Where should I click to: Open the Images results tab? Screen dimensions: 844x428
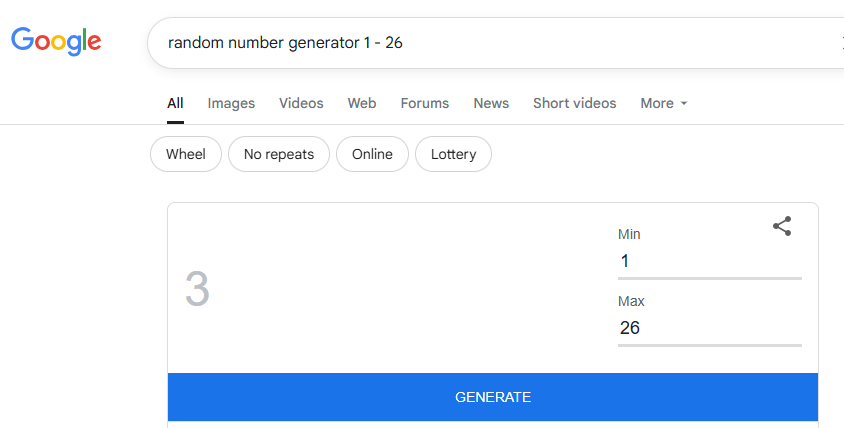[x=231, y=103]
